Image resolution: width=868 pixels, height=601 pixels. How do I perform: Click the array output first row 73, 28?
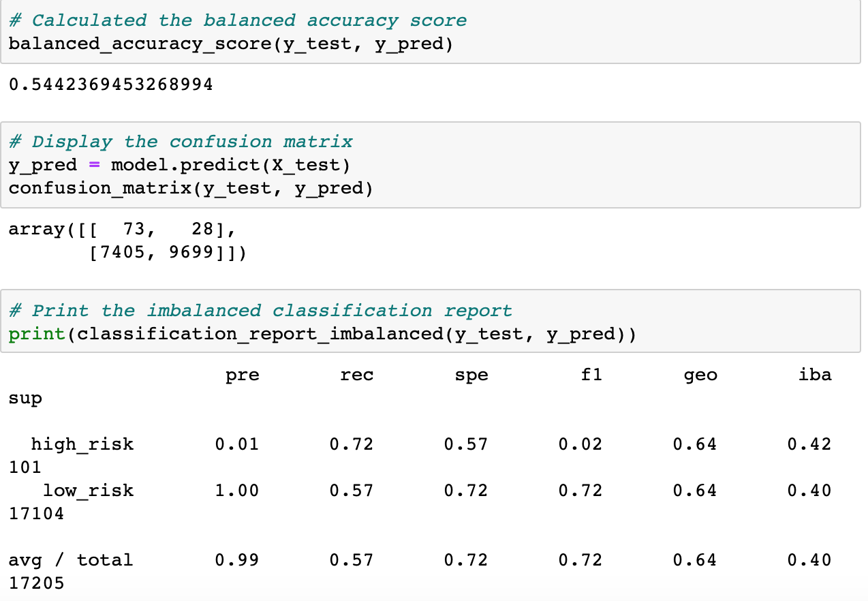pos(123,229)
